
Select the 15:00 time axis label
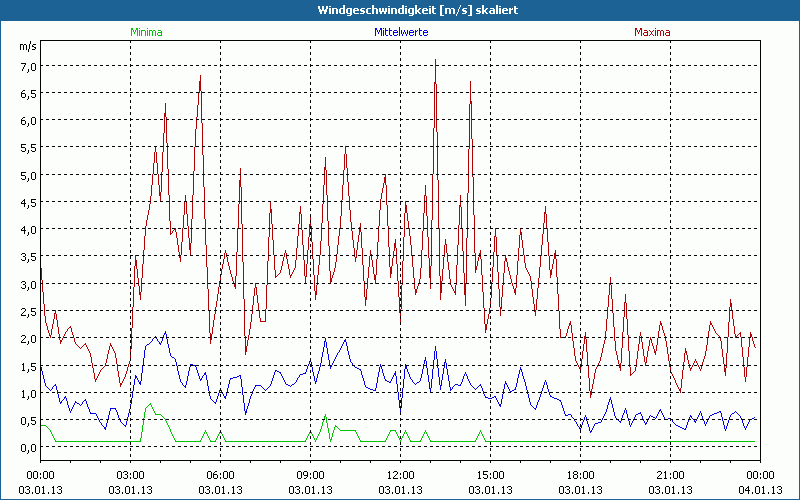490,474
